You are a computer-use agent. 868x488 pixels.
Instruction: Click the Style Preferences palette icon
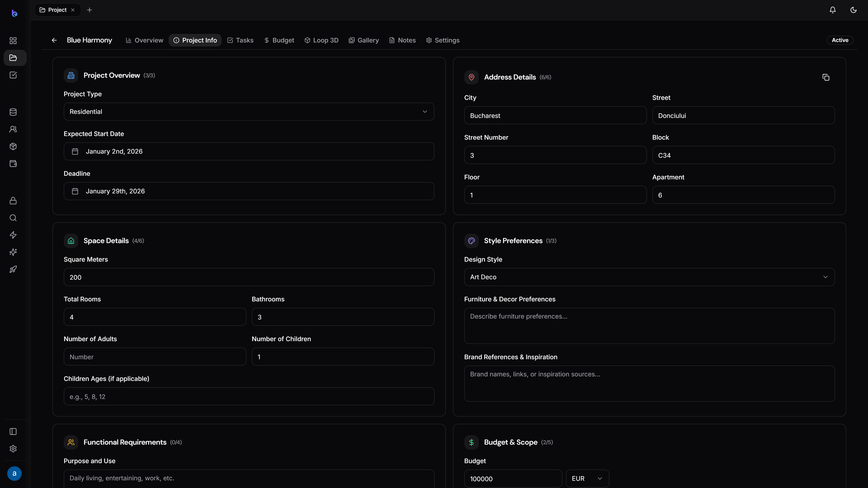[x=471, y=241]
